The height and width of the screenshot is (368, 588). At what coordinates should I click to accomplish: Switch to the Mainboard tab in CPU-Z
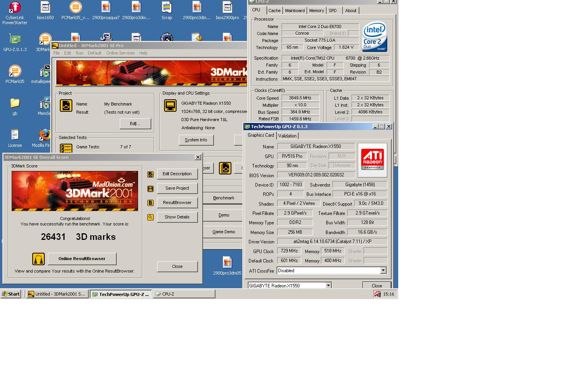click(295, 11)
